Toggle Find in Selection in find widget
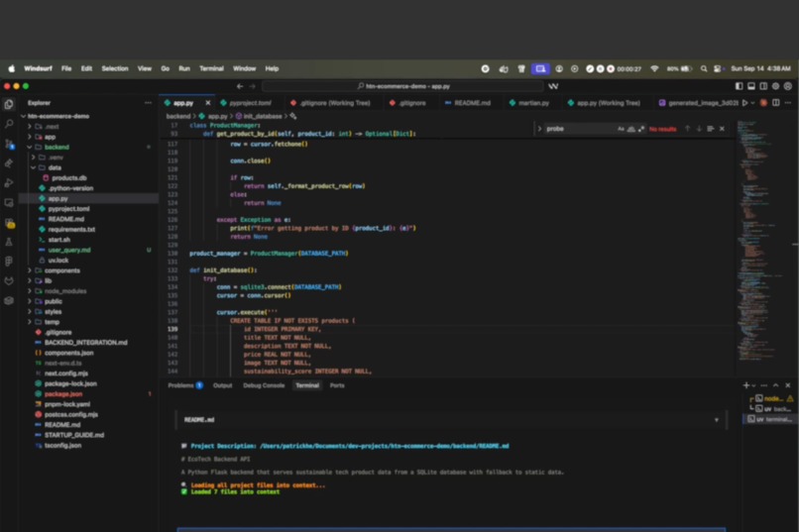The height and width of the screenshot is (532, 799). 711,129
